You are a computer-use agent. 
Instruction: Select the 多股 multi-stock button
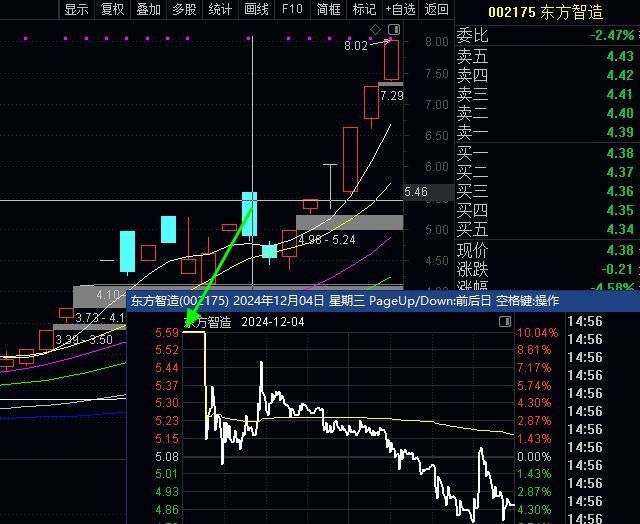pyautogui.click(x=184, y=9)
